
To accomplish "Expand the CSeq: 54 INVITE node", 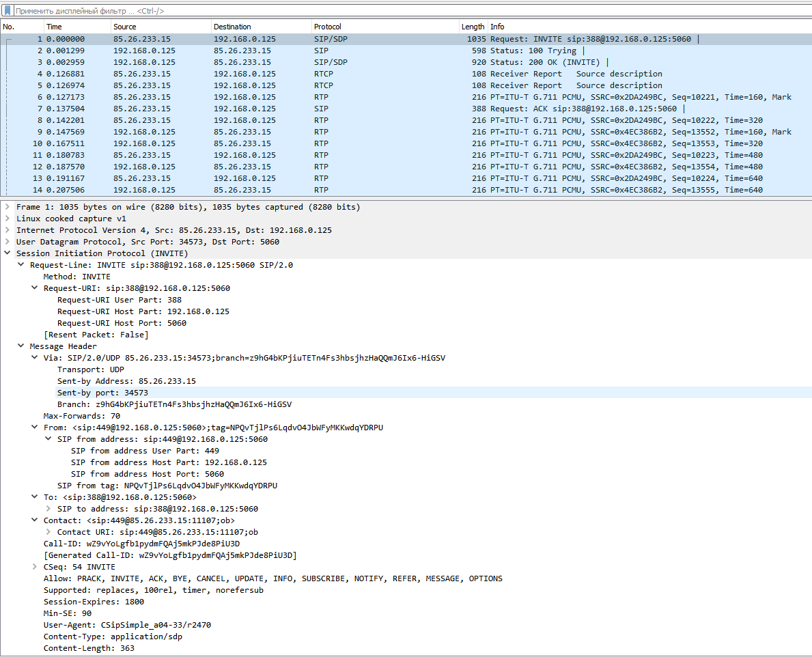I will click(x=35, y=567).
